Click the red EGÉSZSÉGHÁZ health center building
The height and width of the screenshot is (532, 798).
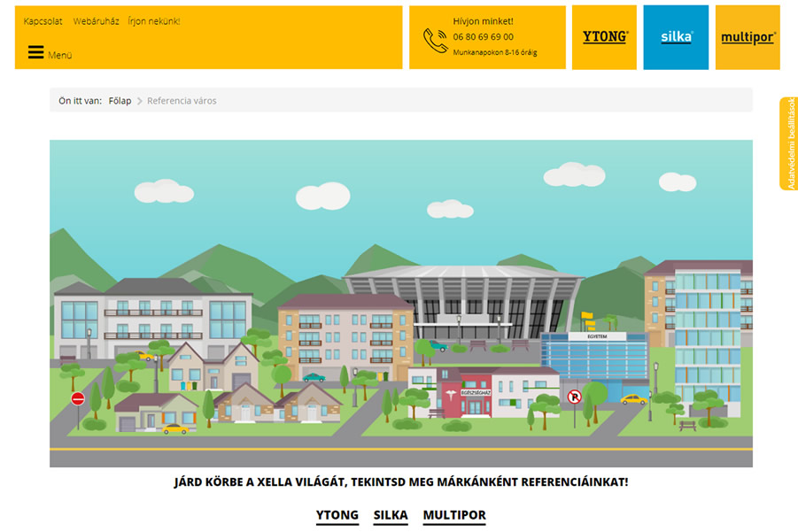coord(465,393)
